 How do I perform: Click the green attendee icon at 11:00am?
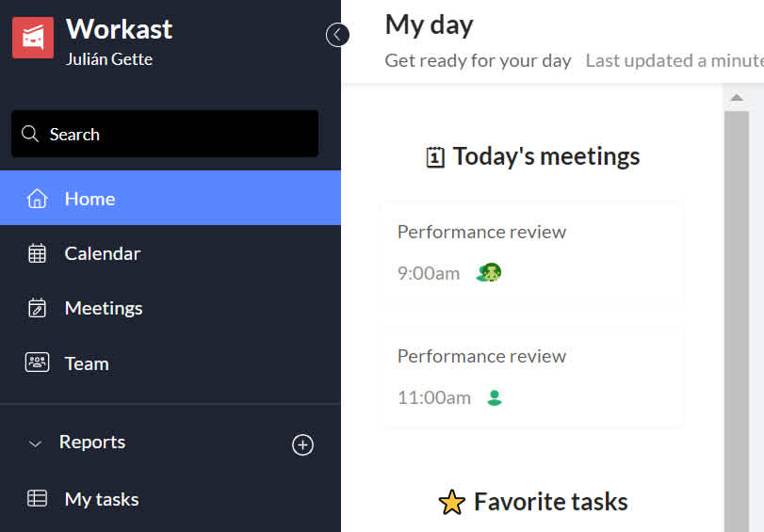(x=495, y=398)
